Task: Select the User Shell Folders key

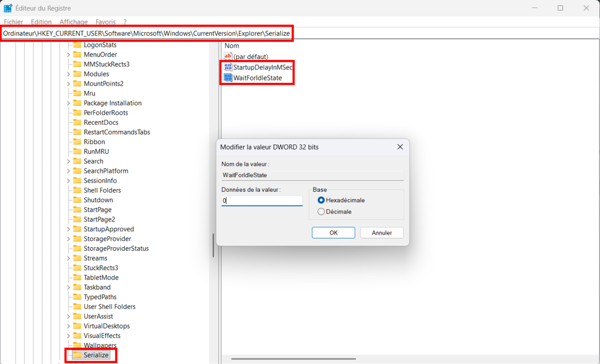Action: click(x=109, y=307)
